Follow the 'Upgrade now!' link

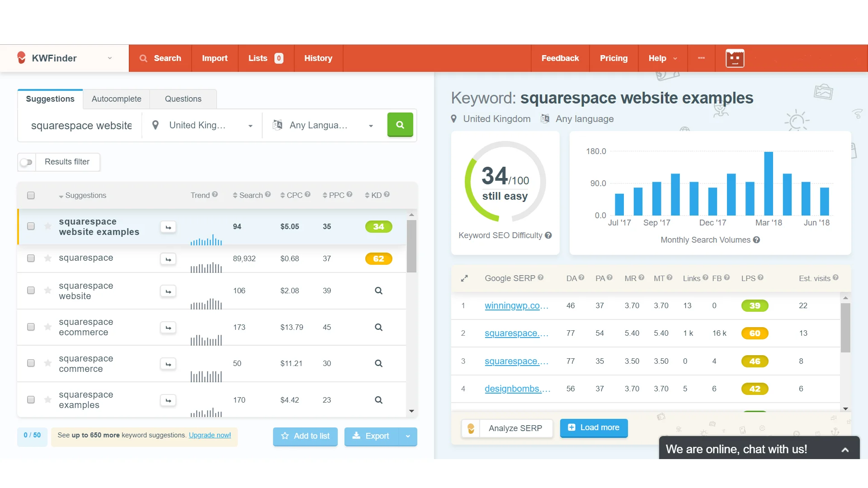[210, 435]
